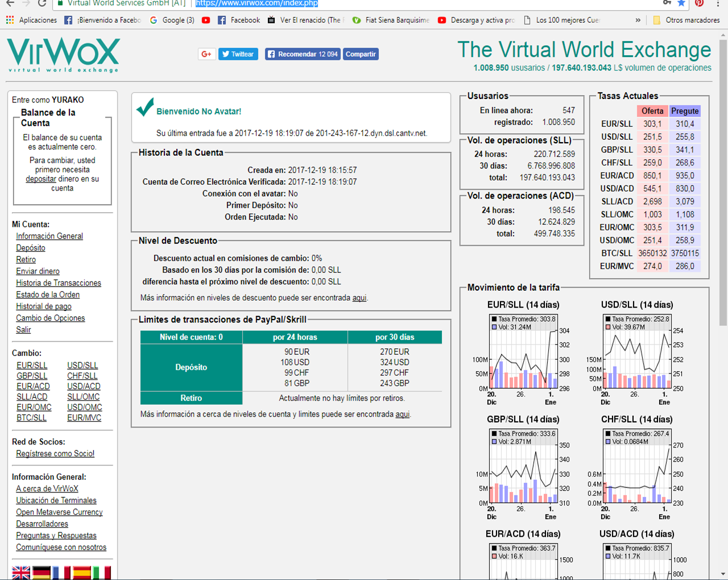Click the bookmark star icon
The width and height of the screenshot is (728, 580).
pos(681,3)
